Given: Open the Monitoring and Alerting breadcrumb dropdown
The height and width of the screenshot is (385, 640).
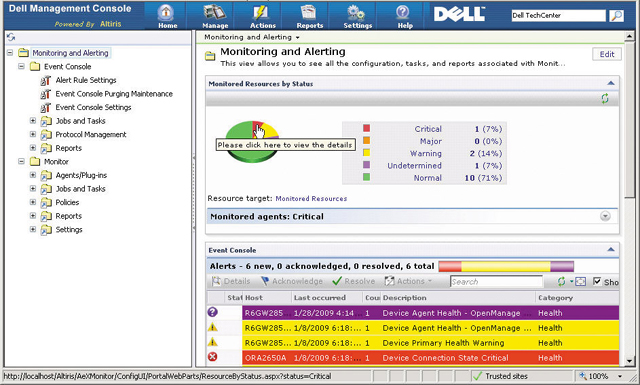Looking at the screenshot, I should (x=298, y=38).
